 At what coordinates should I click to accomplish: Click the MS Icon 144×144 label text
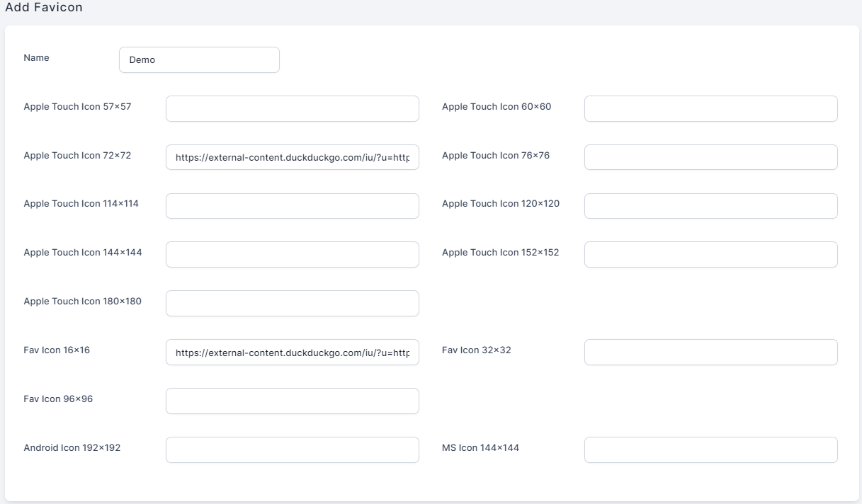(480, 447)
